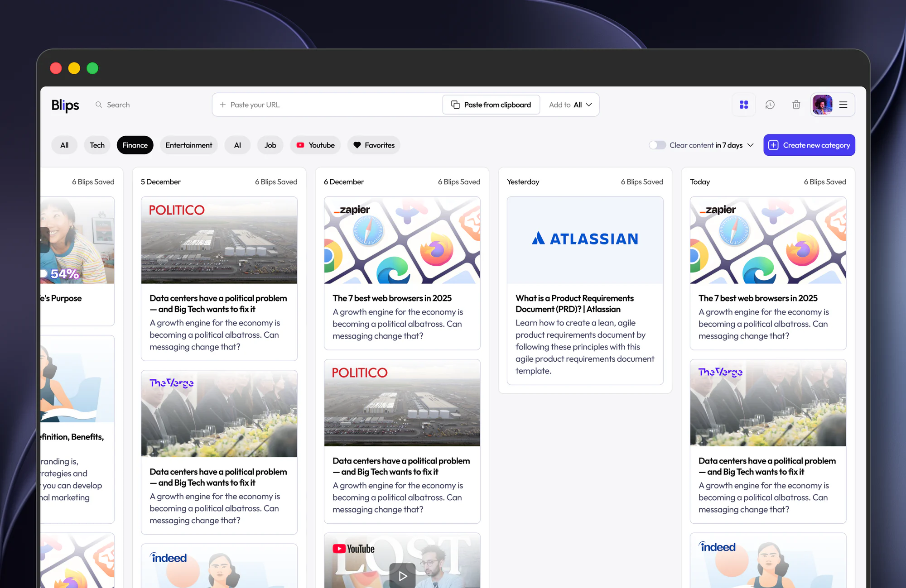Image resolution: width=906 pixels, height=588 pixels.
Task: Click the POLITICO logo in 6 December column
Action: (x=360, y=373)
